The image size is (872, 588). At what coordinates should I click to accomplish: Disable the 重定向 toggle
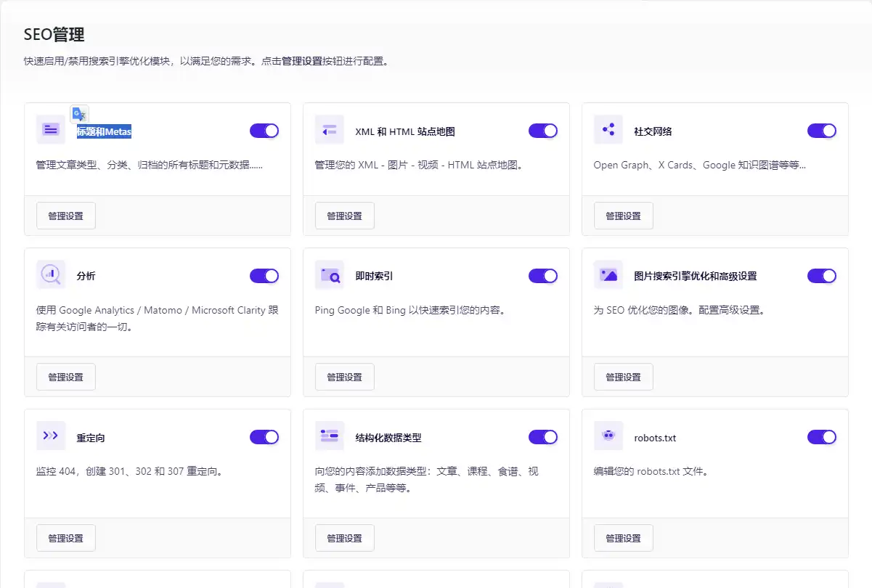264,436
